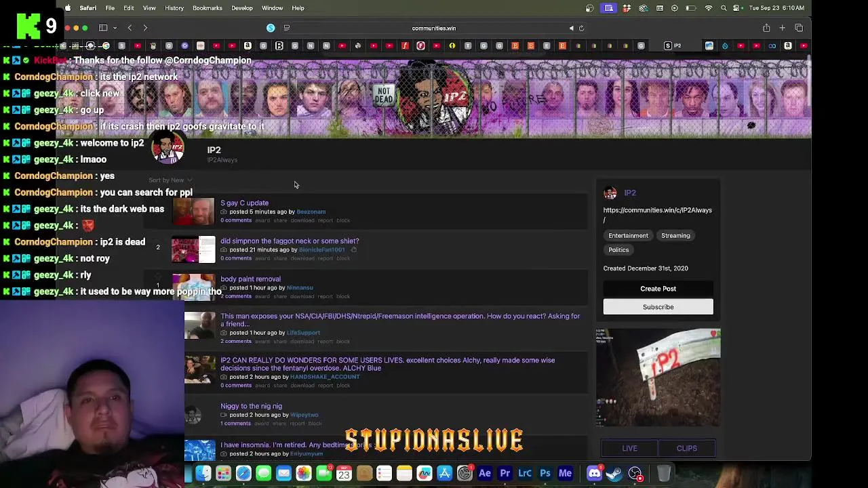Open the Sort by New dropdown

(x=170, y=180)
